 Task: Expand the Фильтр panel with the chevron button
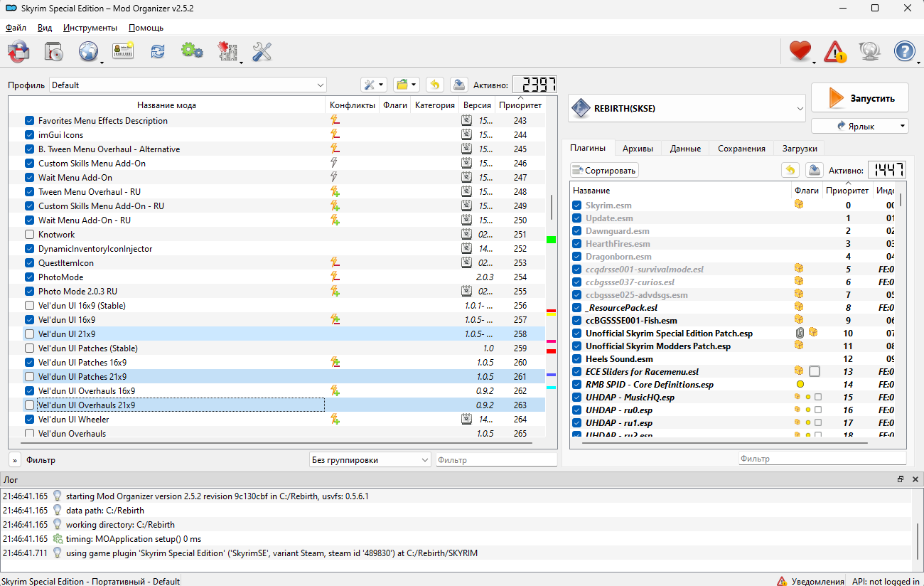click(15, 460)
